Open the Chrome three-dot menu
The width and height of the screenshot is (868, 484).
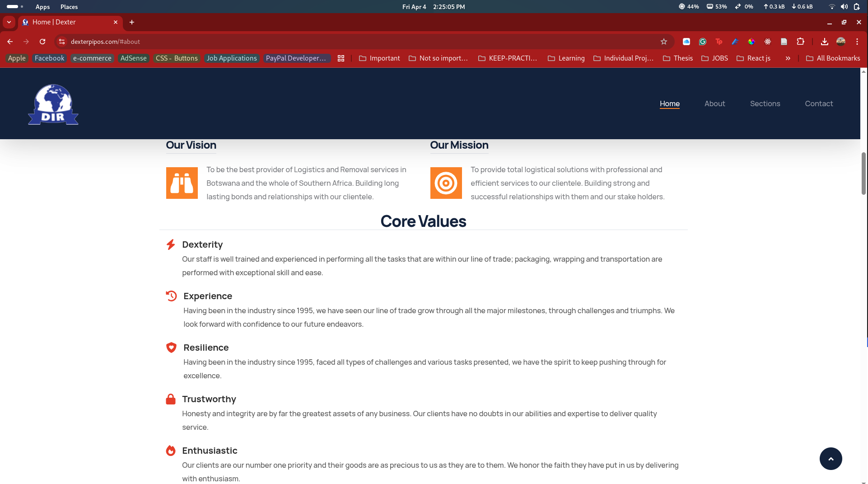[857, 42]
